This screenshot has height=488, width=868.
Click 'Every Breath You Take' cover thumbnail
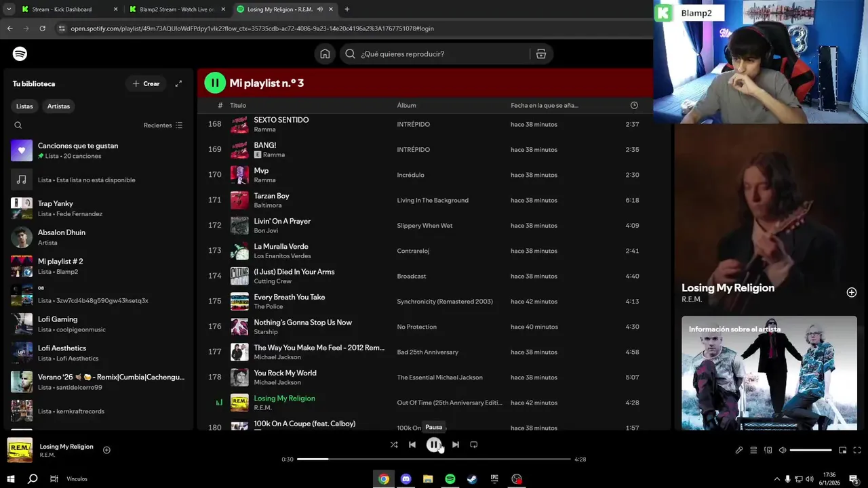239,302
